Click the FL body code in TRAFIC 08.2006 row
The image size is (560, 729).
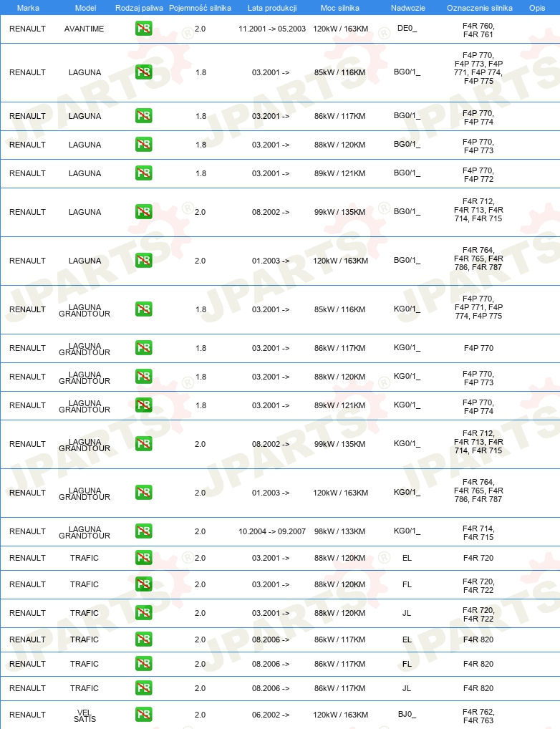(407, 664)
